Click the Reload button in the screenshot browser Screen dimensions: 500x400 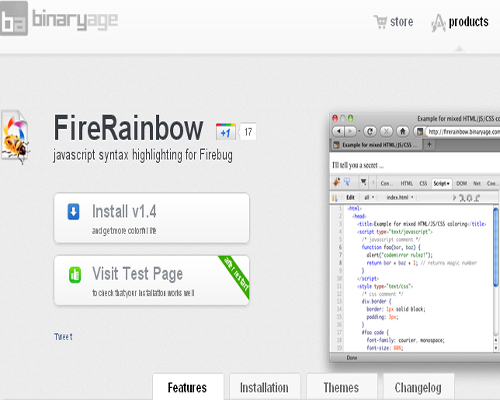[370, 131]
